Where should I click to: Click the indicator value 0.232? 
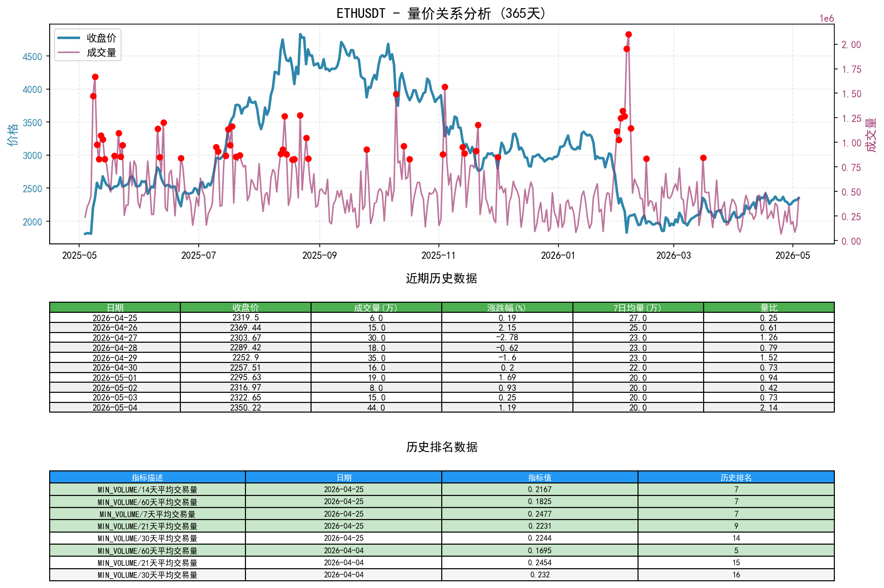pos(540,575)
